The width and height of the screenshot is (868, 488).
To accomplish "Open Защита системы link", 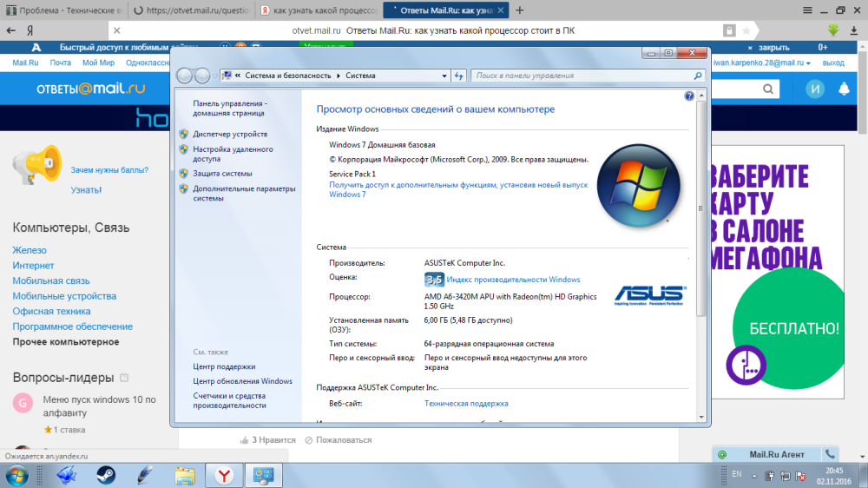I will (222, 174).
